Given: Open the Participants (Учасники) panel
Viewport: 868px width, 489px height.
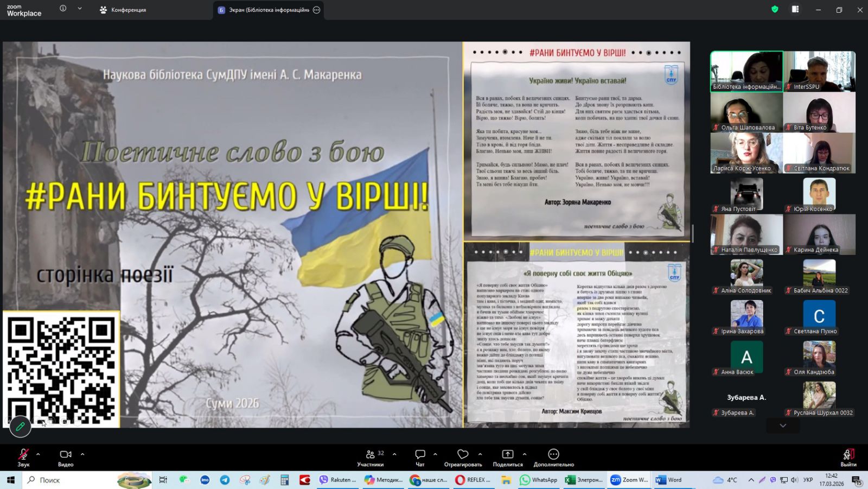Looking at the screenshot, I should 371,455.
